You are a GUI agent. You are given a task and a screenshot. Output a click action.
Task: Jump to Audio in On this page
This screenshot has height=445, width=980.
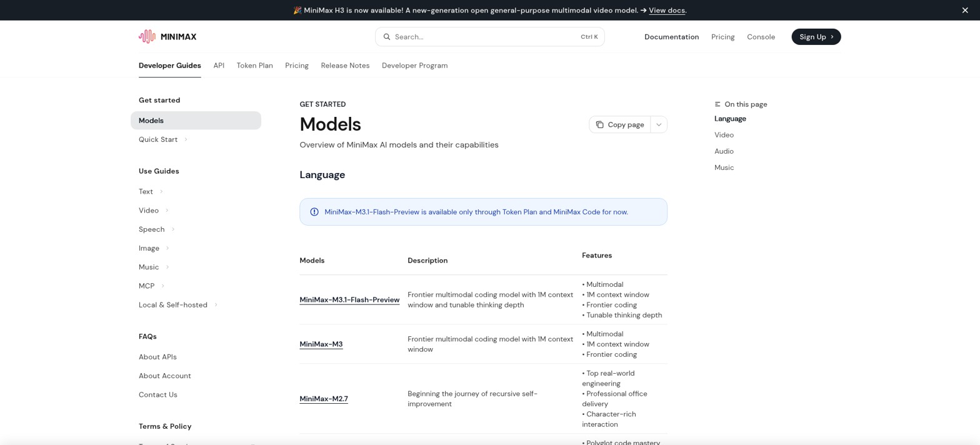coord(724,151)
